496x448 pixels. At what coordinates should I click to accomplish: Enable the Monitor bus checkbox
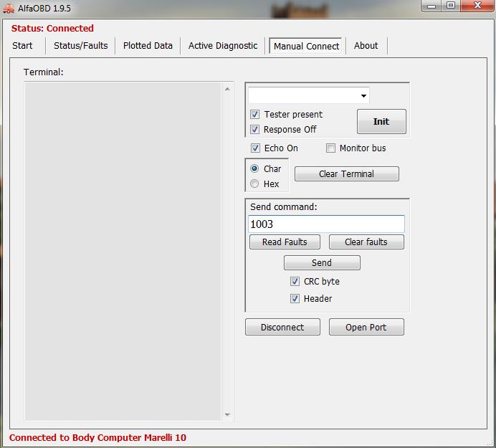pyautogui.click(x=330, y=148)
